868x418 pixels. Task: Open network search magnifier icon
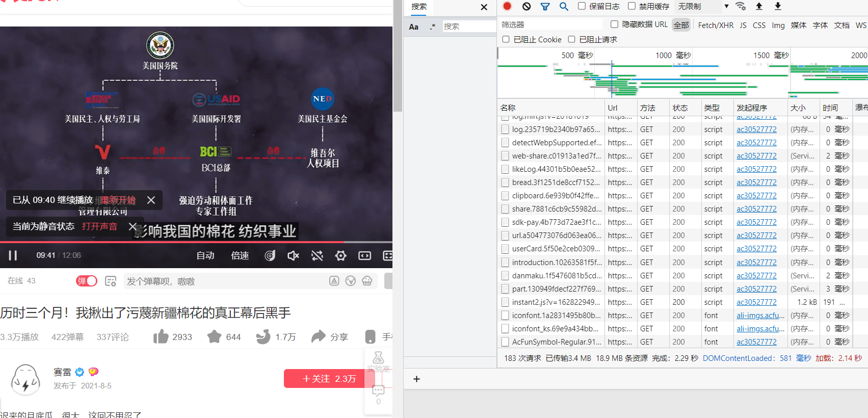coord(564,6)
